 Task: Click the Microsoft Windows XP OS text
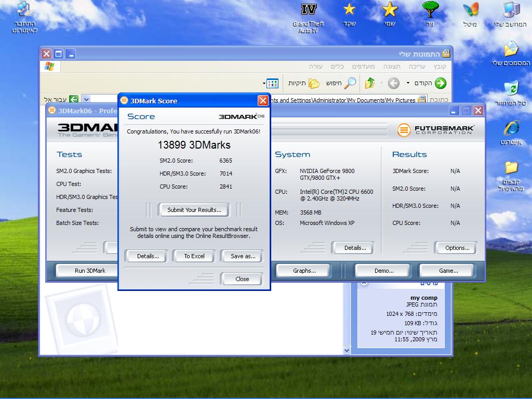pos(327,222)
